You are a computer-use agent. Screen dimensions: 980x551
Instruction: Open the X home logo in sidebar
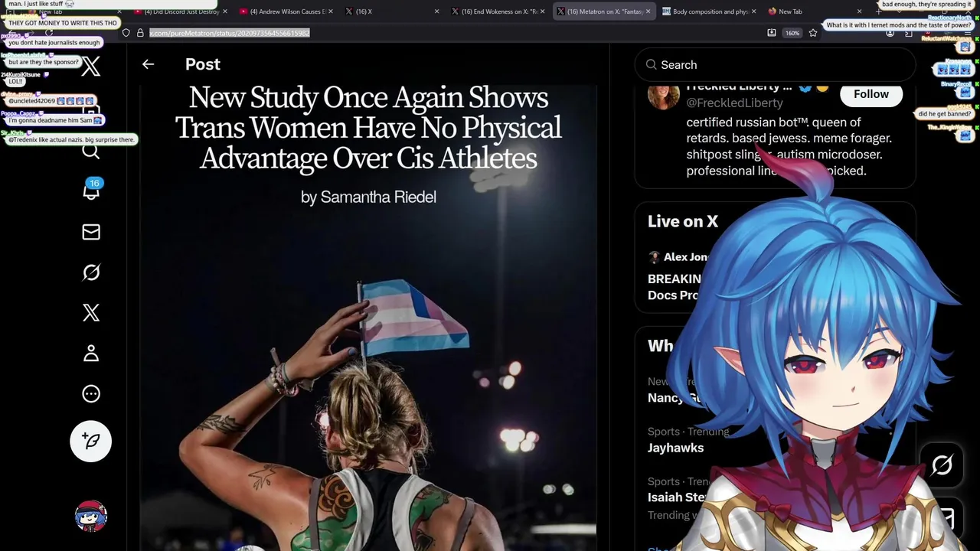(90, 67)
